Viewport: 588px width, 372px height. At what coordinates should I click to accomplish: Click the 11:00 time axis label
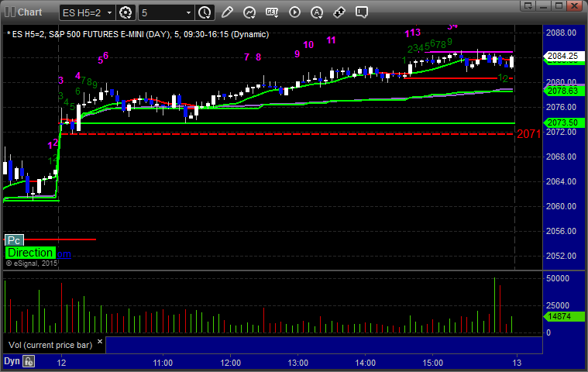(163, 363)
